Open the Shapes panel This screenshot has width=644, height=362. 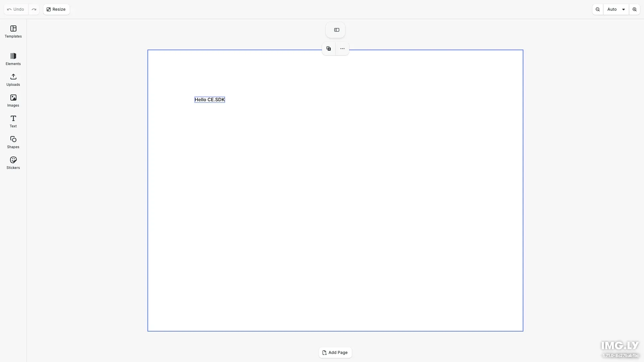point(13,142)
